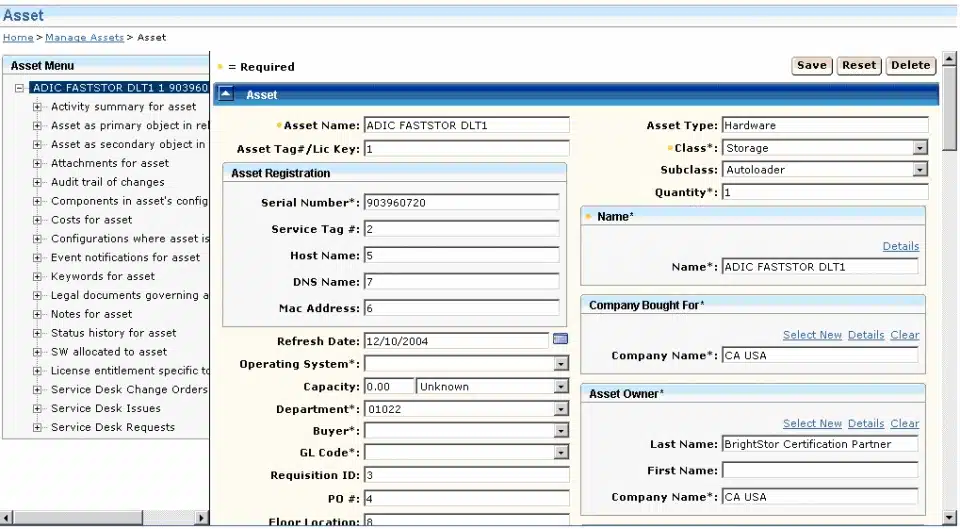Click the vertical scrollbar down arrow
This screenshot has width=960, height=529.
pyautogui.click(x=950, y=518)
